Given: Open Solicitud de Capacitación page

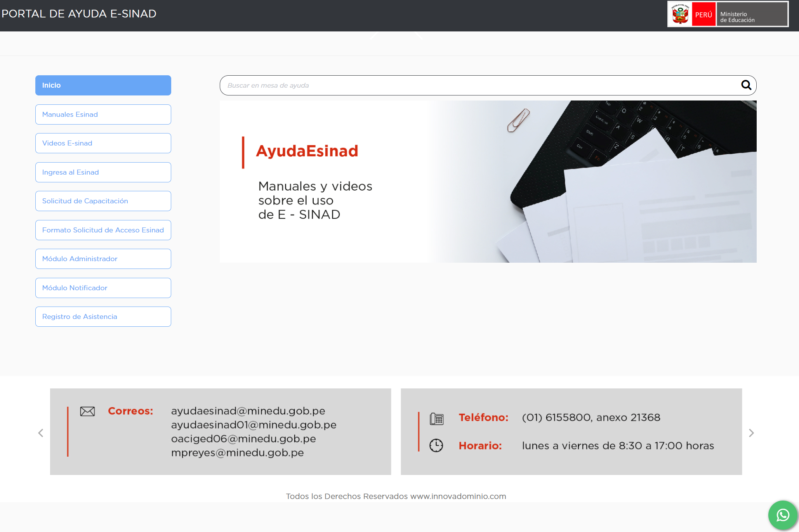Looking at the screenshot, I should pos(103,201).
